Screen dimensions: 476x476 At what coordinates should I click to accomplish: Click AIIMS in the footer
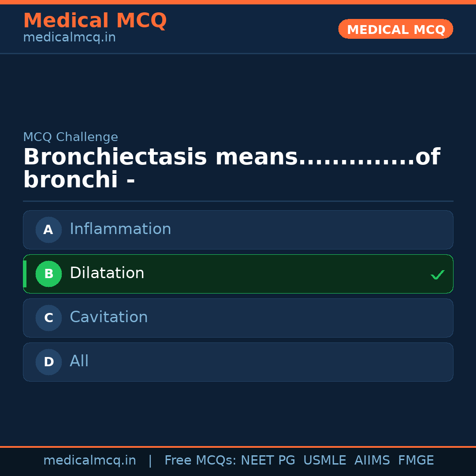tap(372, 461)
